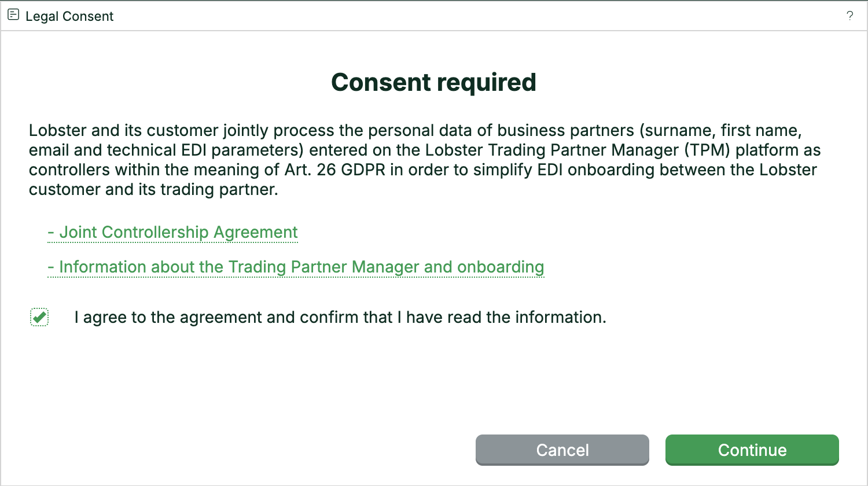Click the green checkmark icon beside the agreement text
868x486 pixels.
click(x=39, y=317)
